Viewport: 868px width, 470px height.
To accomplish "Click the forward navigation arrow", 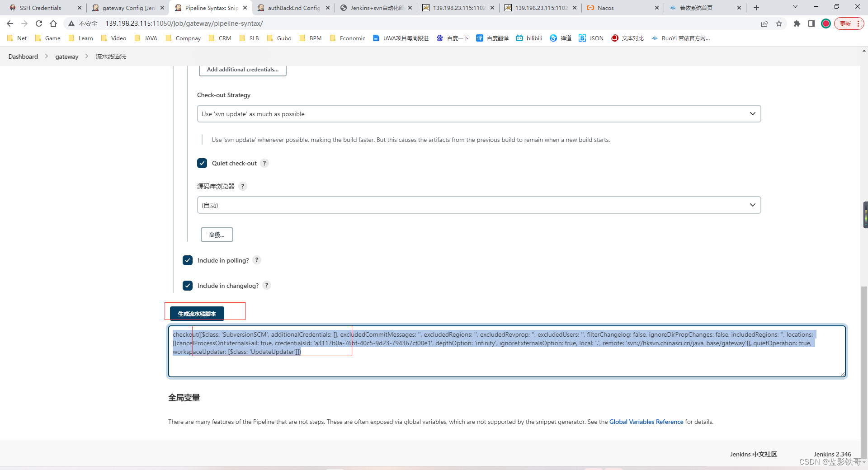I will click(x=24, y=23).
